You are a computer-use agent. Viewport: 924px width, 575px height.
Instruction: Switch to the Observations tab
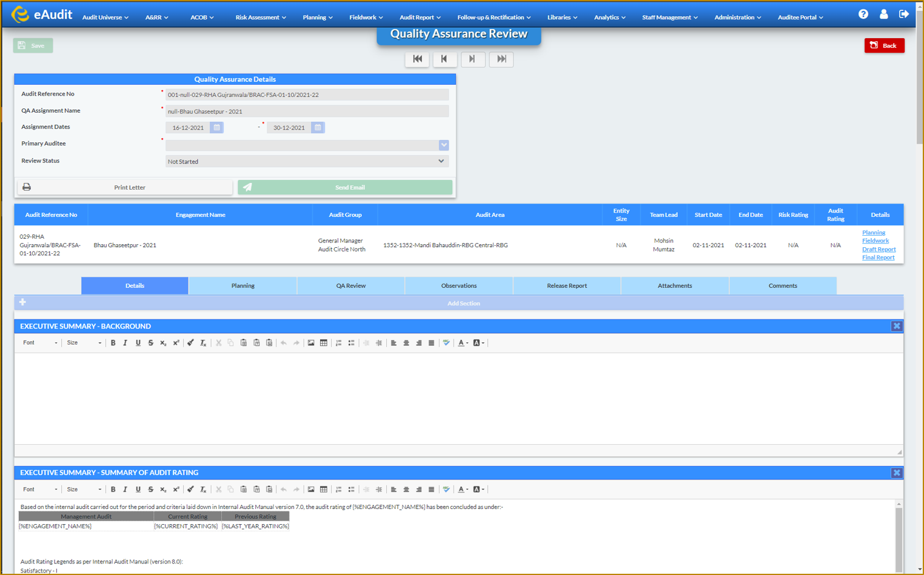point(458,285)
